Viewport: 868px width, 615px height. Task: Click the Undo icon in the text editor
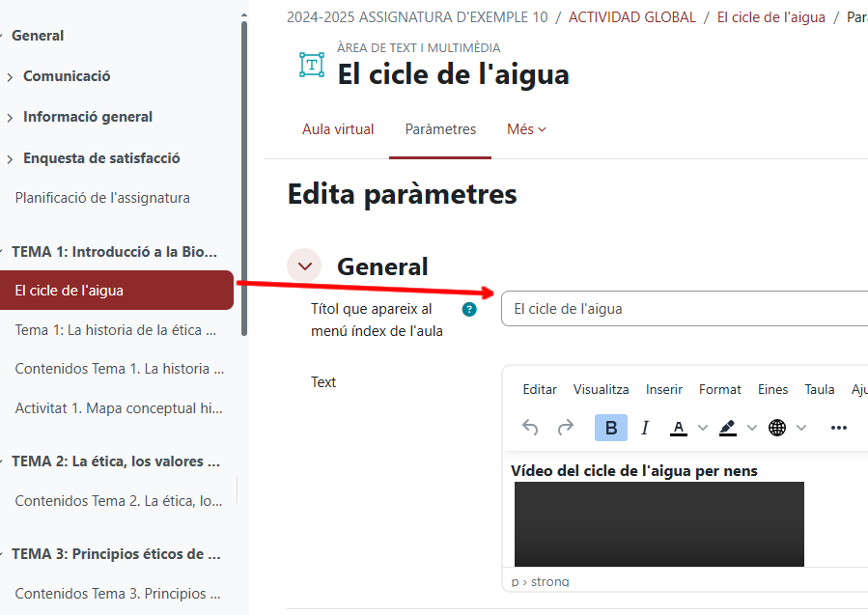[530, 427]
